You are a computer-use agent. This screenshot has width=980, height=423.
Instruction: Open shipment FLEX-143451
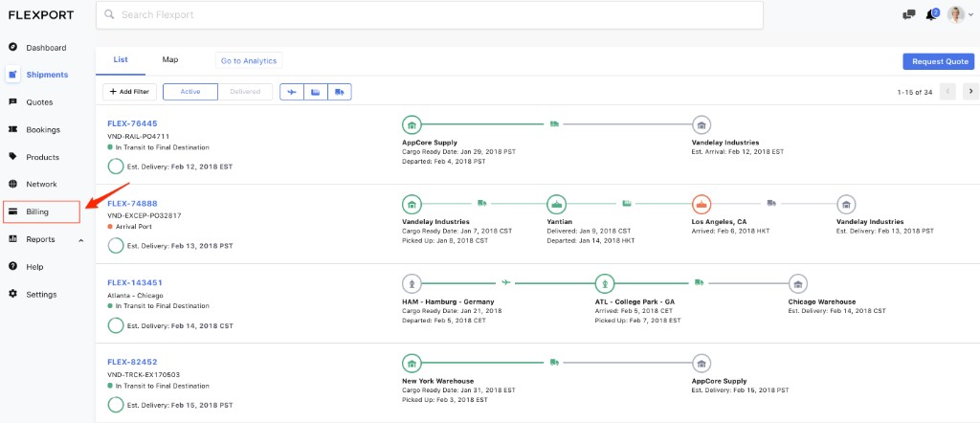135,282
